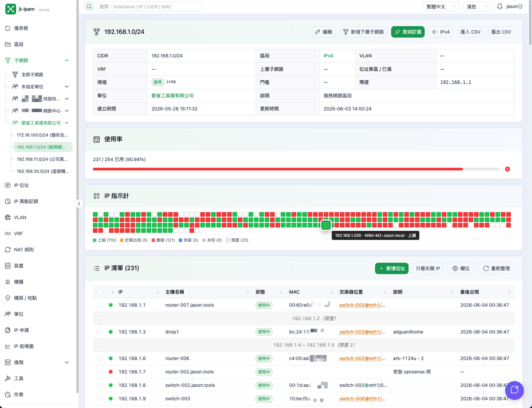Select the checkbox for 192.168.1.6 row

100,359
